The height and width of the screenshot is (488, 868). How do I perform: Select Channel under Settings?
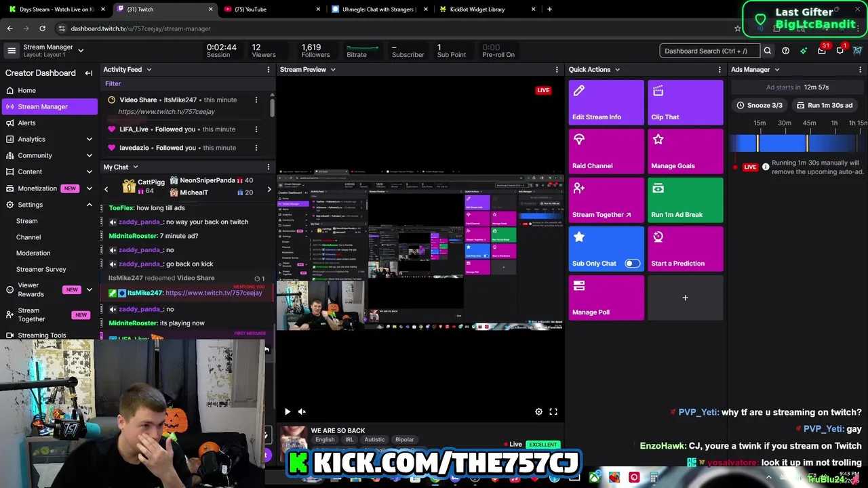[x=28, y=237]
